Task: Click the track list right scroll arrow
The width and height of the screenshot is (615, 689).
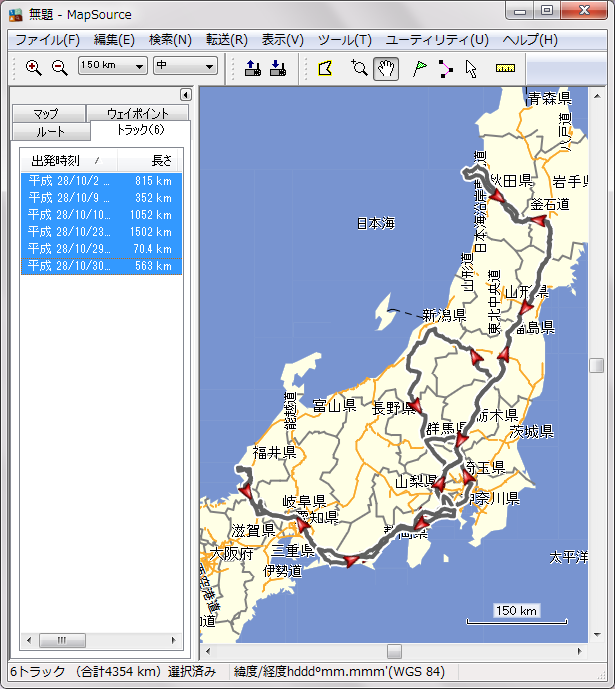Action: tap(174, 640)
